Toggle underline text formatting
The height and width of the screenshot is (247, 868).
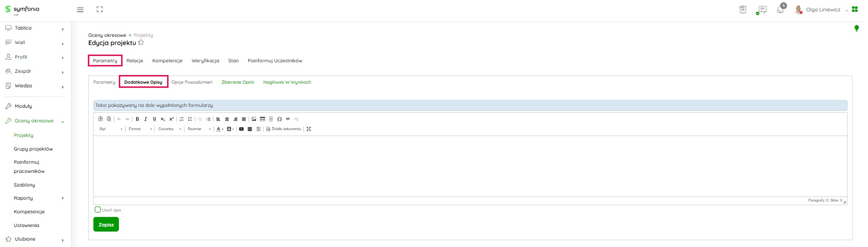[x=154, y=119]
